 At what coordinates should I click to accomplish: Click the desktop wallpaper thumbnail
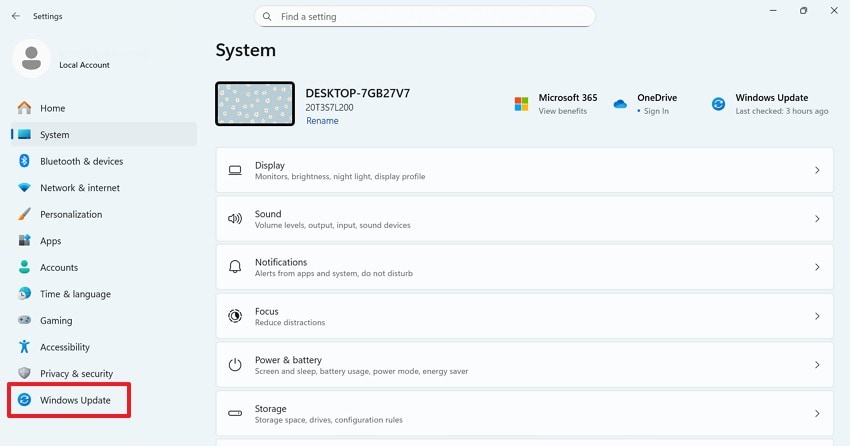[x=255, y=104]
